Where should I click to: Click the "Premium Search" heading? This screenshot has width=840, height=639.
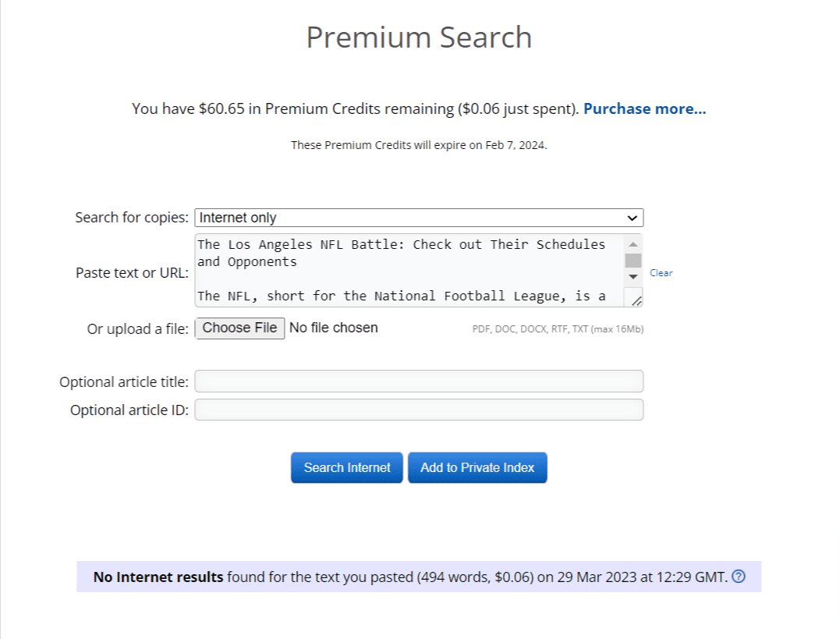click(419, 37)
